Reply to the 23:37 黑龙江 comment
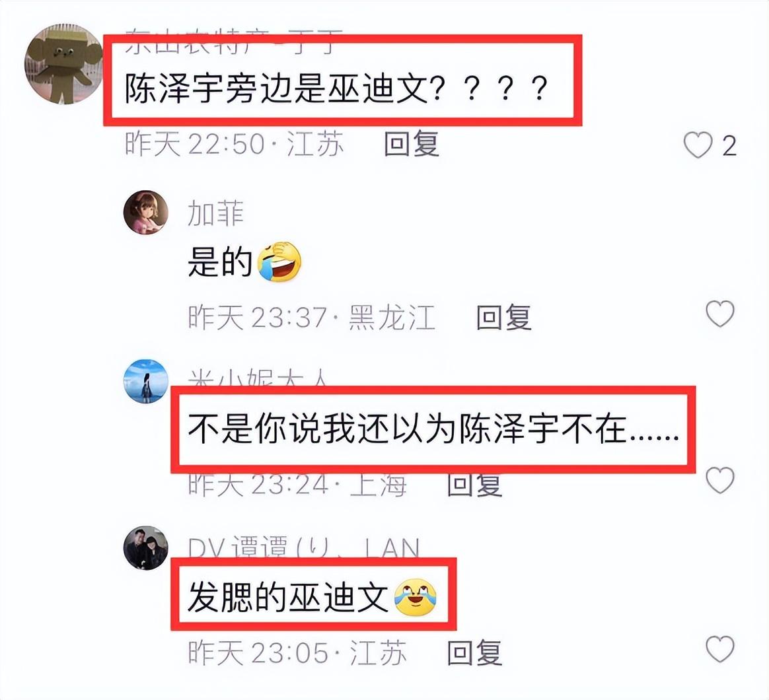 coord(503,317)
